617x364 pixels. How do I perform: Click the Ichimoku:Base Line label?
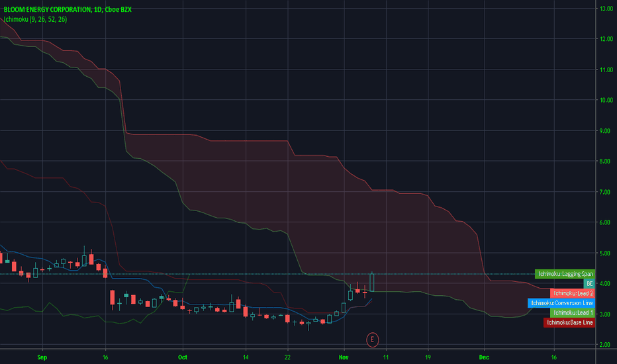click(x=569, y=323)
